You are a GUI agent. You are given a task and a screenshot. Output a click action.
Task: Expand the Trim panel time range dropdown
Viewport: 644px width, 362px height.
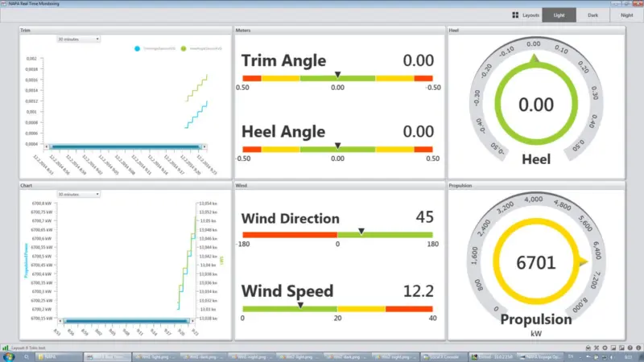pos(78,39)
